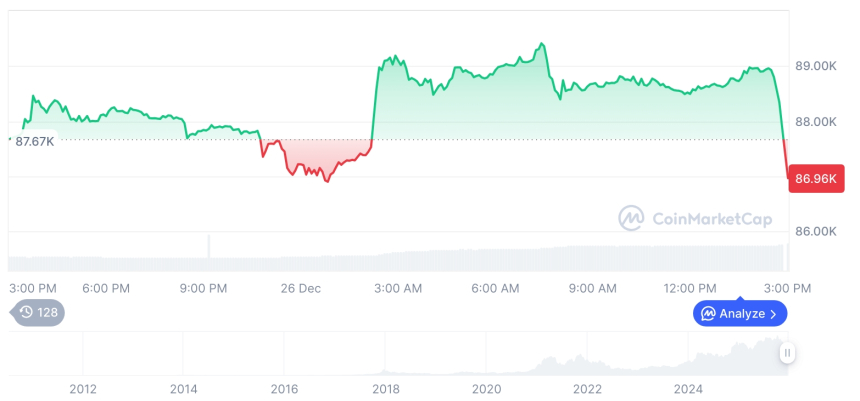Click the 89.00K price axis label
This screenshot has width=860, height=401.
pos(815,66)
